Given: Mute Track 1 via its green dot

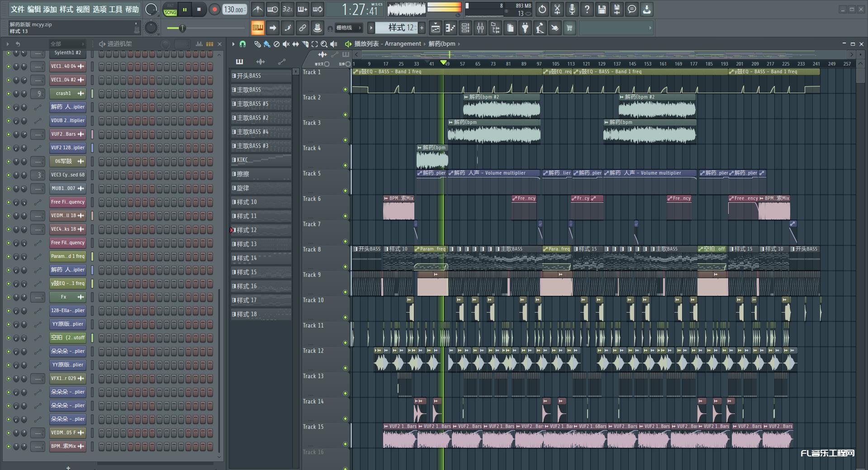Looking at the screenshot, I should 345,89.
